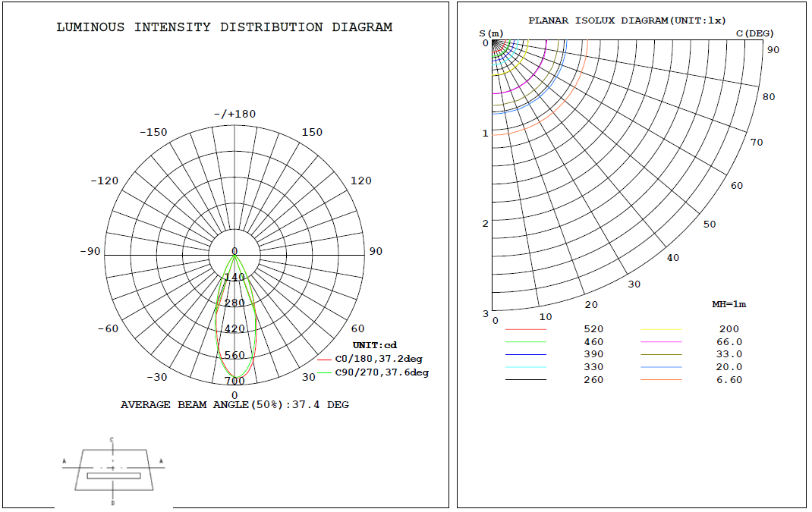812x512 pixels.
Task: Click the S(m) axis label
Action: [491, 33]
